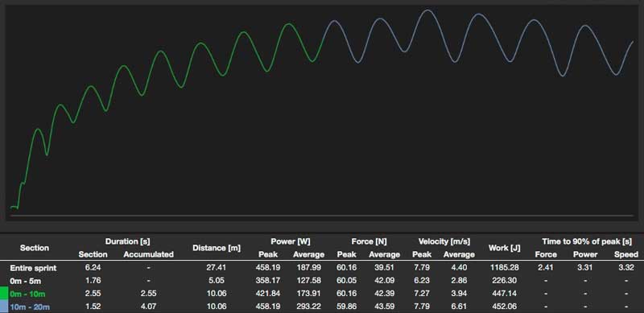The image size is (644, 313).
Task: Click 10m - 20m average velocity 6.61
Action: (459, 307)
